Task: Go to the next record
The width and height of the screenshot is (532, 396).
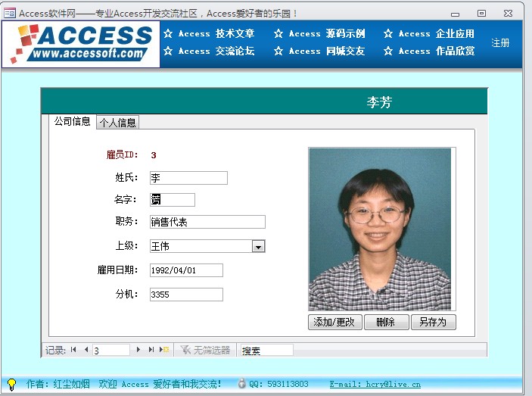Action: click(138, 350)
